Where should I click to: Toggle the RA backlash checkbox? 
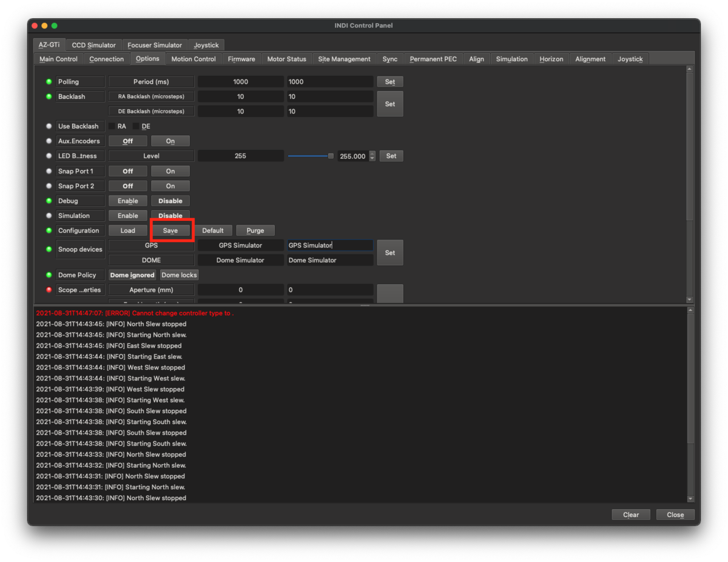tap(112, 126)
